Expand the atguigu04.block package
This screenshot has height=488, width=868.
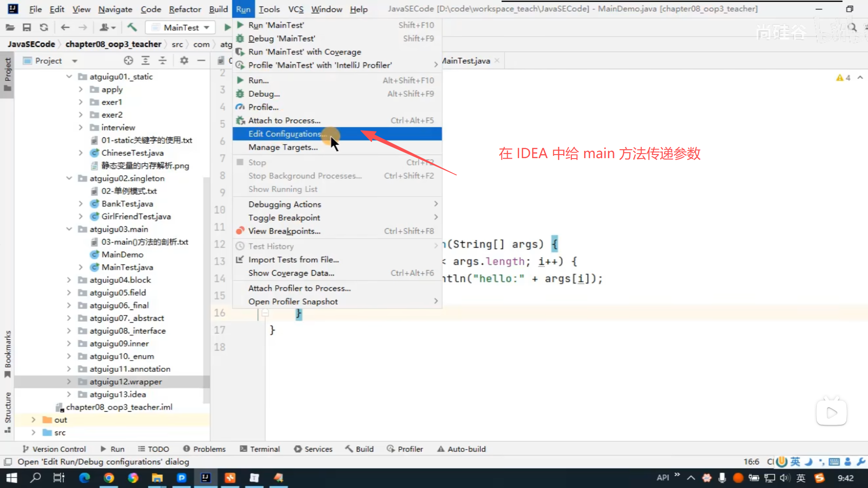tap(69, 280)
